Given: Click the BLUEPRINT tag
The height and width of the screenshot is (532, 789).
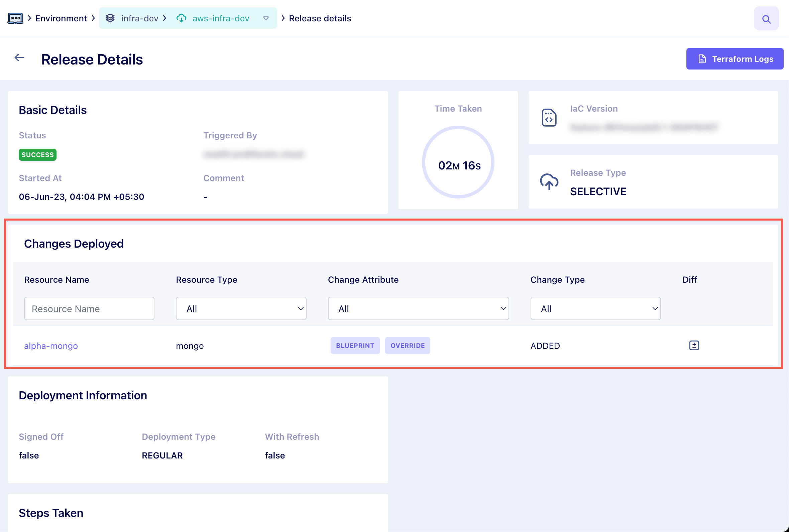Looking at the screenshot, I should 355,346.
